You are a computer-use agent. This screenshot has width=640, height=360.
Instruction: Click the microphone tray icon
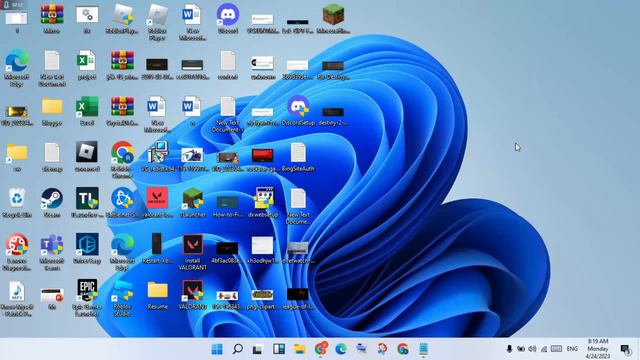[x=509, y=349]
